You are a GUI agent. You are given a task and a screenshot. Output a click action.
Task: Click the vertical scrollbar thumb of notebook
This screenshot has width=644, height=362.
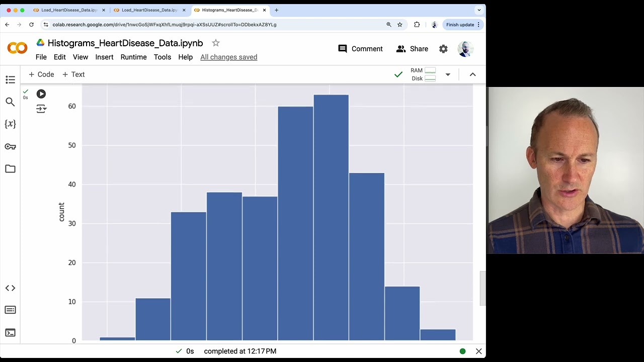pos(482,288)
